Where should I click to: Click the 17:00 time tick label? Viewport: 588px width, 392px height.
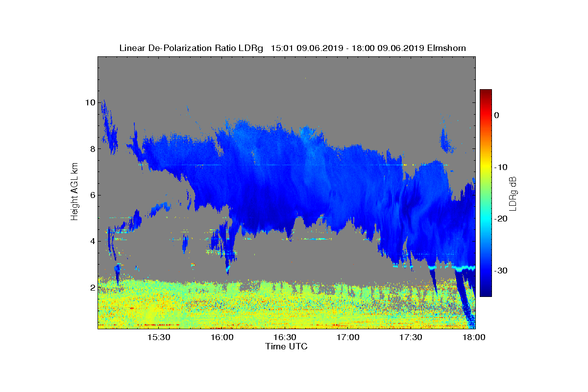(348, 338)
